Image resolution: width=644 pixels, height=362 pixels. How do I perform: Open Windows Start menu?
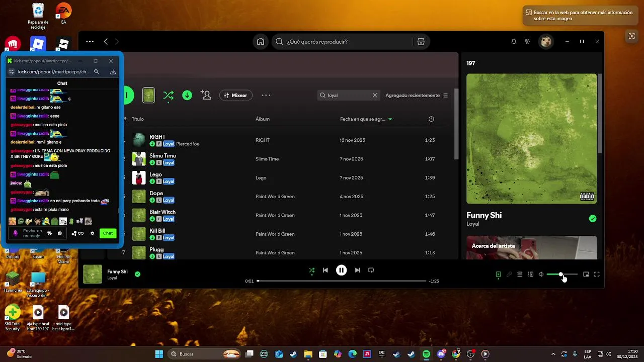[x=159, y=354]
